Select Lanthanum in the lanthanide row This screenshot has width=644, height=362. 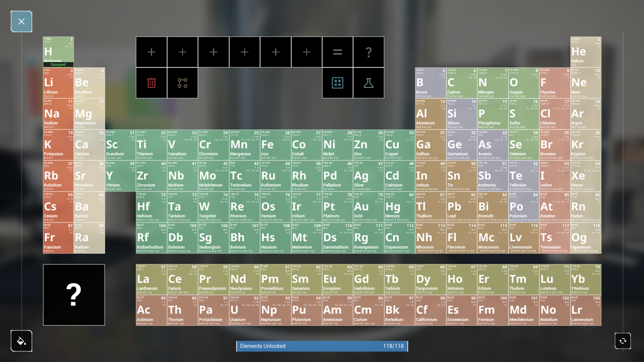(151, 279)
